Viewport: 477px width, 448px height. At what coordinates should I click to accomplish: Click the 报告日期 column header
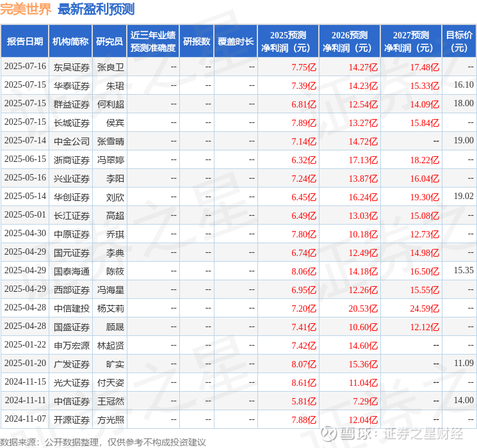(x=24, y=42)
